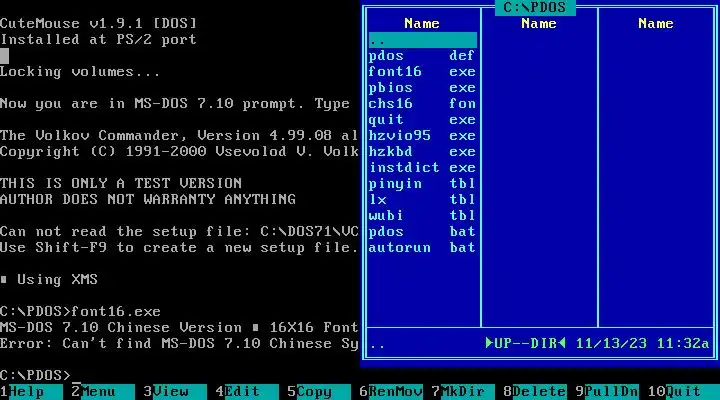Click the 3View function key

(175, 392)
